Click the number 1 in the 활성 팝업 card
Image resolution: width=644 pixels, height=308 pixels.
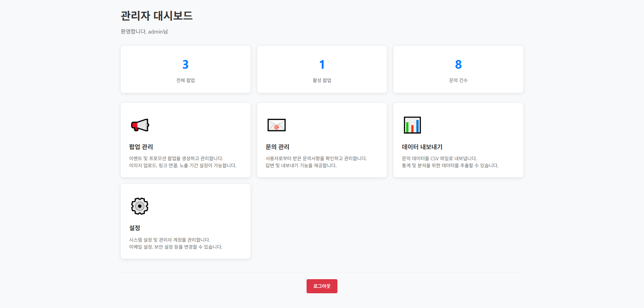(x=322, y=64)
